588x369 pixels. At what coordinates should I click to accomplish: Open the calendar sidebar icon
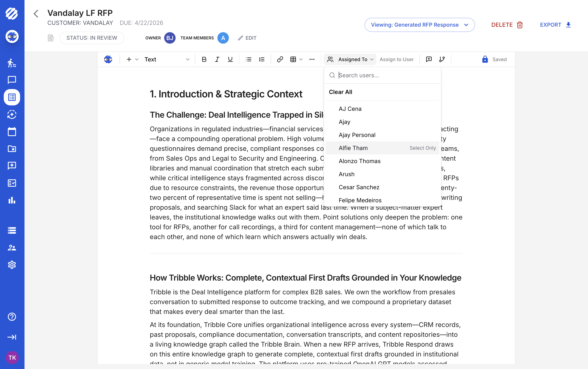pos(12,132)
